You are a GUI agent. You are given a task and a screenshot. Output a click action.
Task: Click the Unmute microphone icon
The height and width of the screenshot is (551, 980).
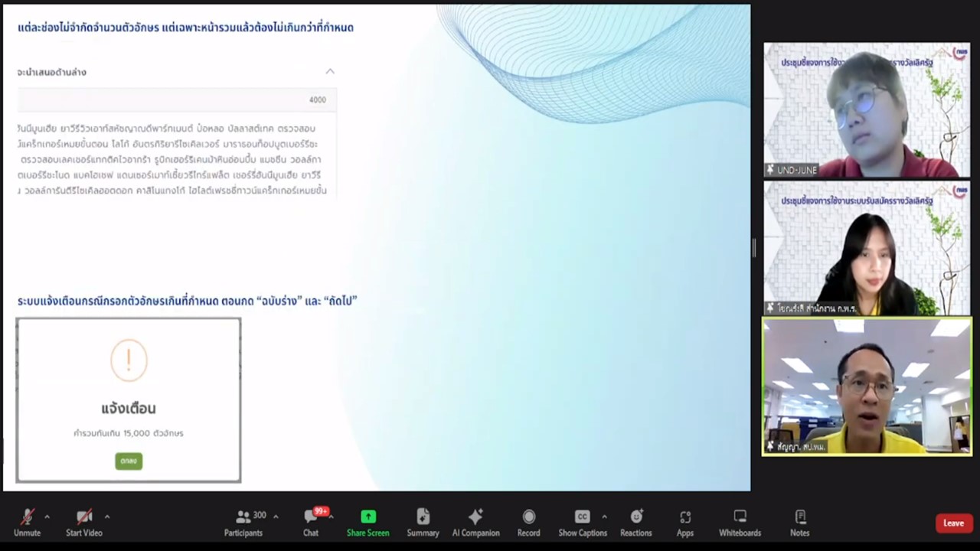pyautogui.click(x=27, y=517)
